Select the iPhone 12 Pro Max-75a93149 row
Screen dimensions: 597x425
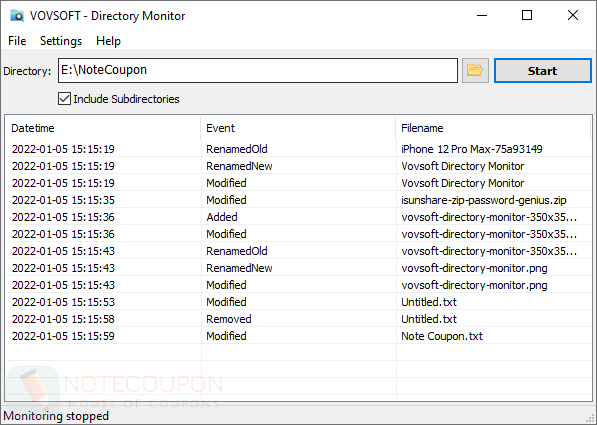298,149
